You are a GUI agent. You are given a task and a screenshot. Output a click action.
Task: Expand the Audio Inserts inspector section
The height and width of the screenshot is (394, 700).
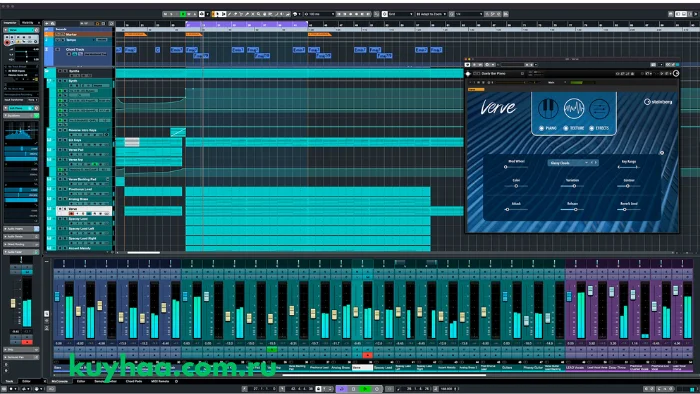pos(21,229)
